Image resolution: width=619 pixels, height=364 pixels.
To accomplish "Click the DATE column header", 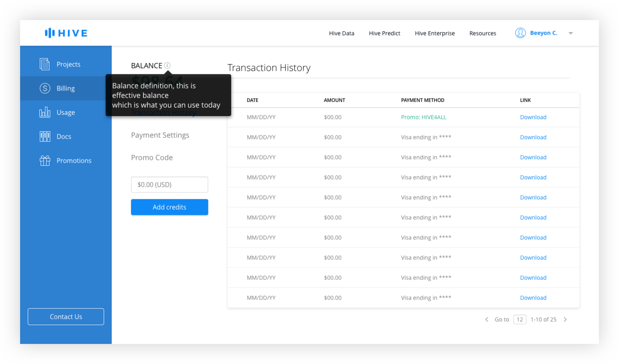I will (252, 100).
